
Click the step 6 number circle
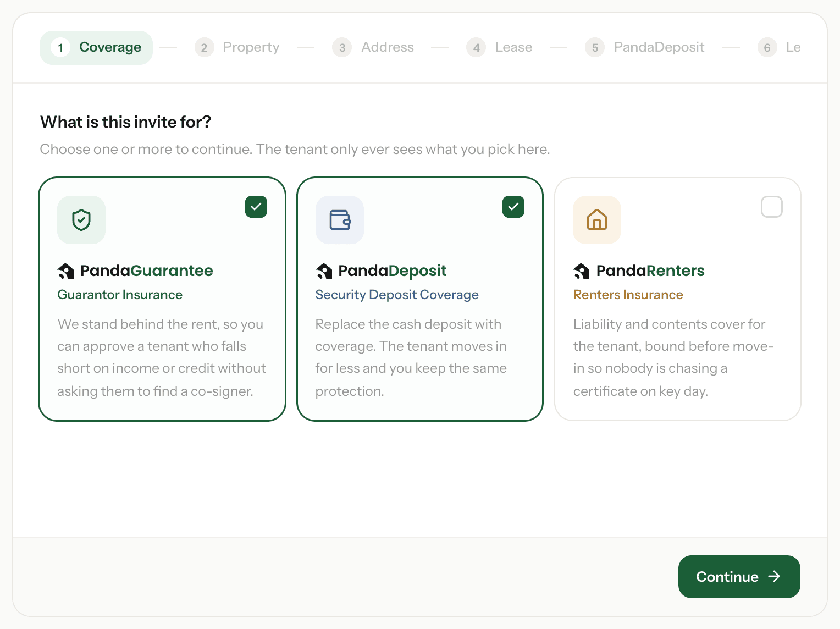pos(767,48)
